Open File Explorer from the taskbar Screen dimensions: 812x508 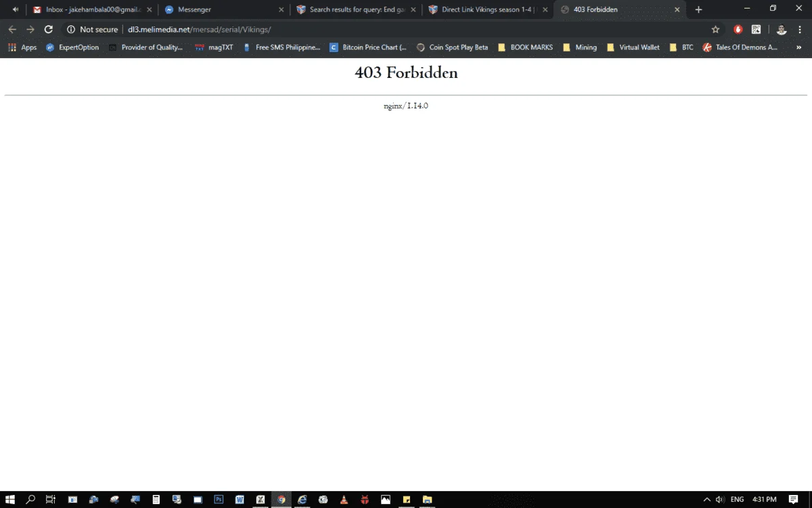(428, 500)
